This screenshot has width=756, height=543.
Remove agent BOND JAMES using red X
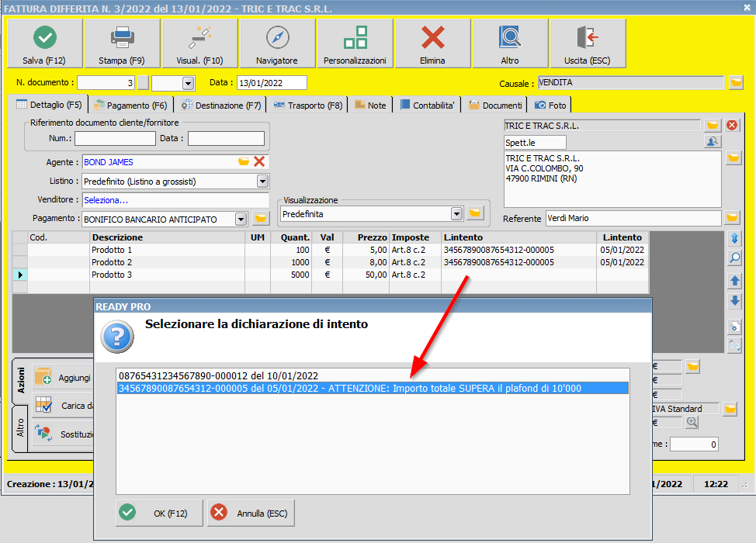coord(260,163)
